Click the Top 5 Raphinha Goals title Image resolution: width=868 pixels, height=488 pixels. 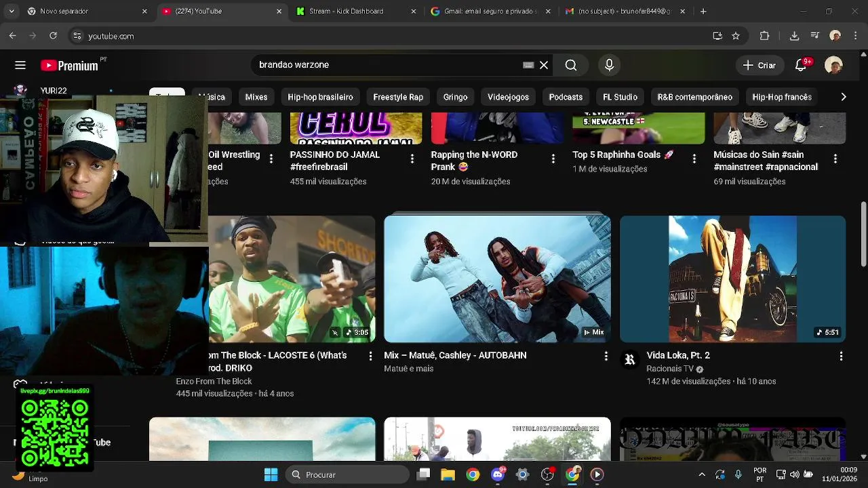623,155
